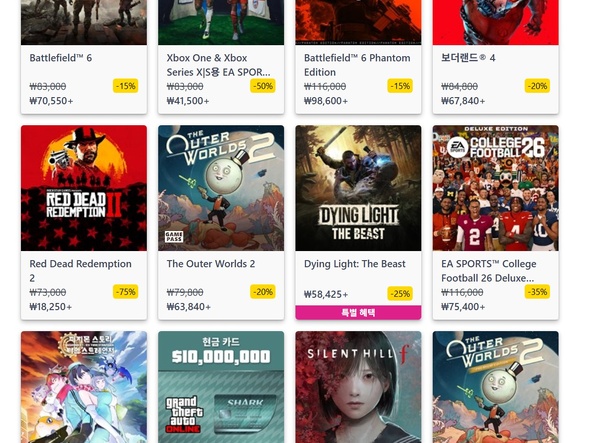
Task: Open Xbox One & Xbox Series X|S용 EA SPOR title
Action: click(x=218, y=65)
